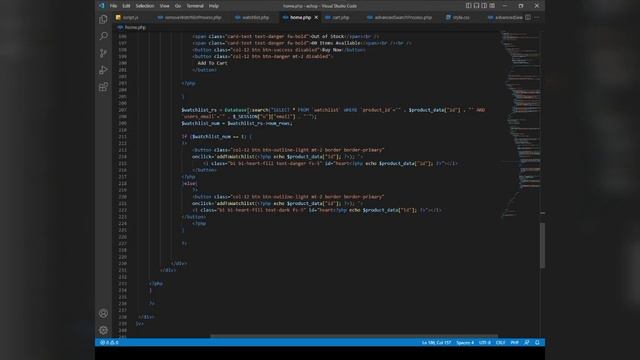This screenshot has height=360, width=640.
Task: Switch to the style.css tab
Action: (461, 18)
